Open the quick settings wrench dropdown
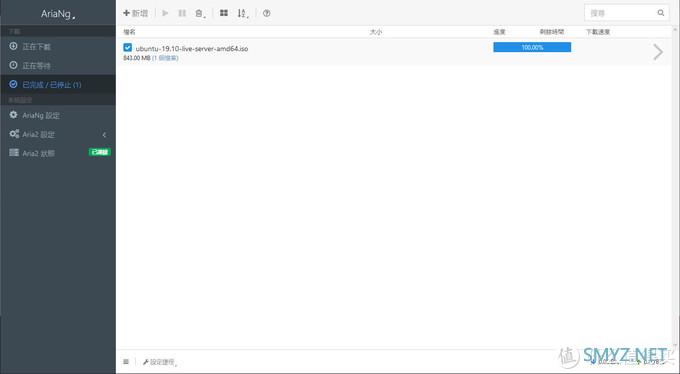Screen dimensions: 680x374 coord(160,362)
